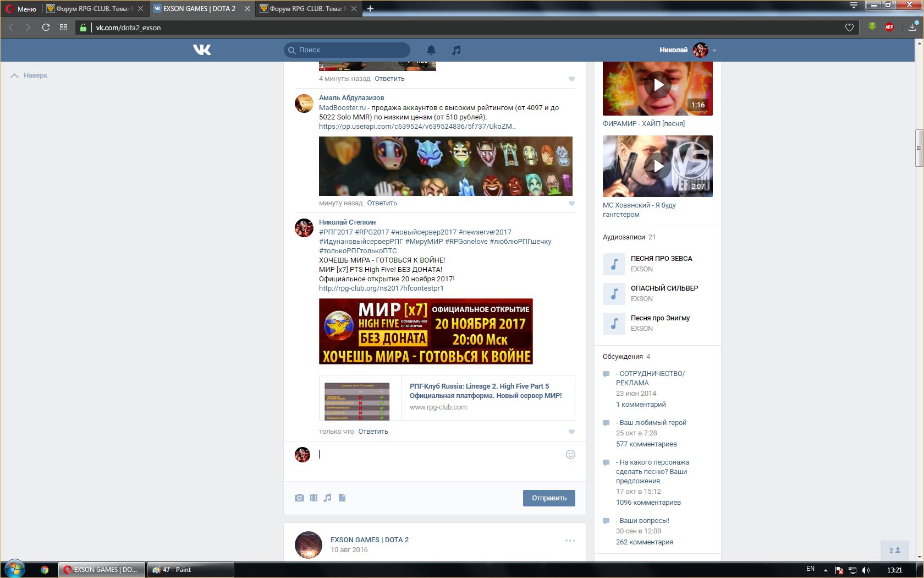Viewport: 924px width, 578px height.
Task: Attach a video using the film icon
Action: click(x=313, y=498)
